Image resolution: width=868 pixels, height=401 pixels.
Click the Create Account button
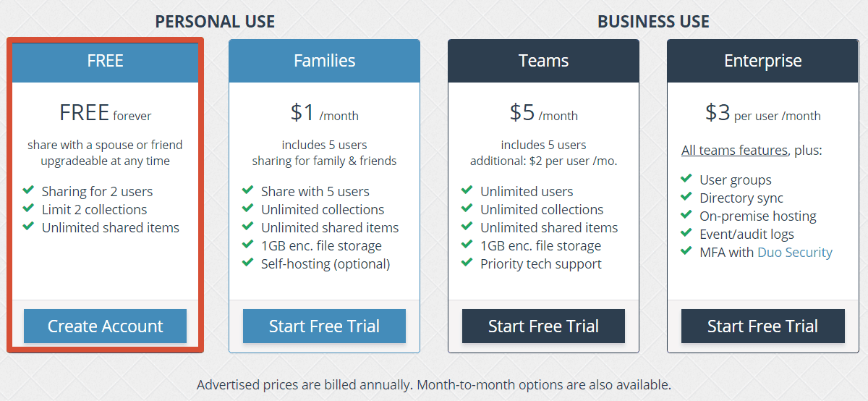pos(105,326)
